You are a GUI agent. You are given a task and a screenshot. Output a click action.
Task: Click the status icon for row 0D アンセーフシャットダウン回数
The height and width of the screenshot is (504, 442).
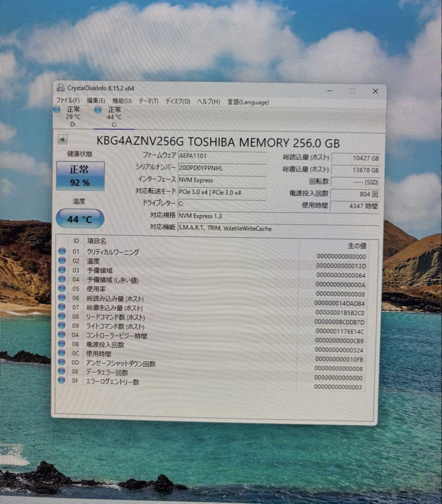point(62,362)
